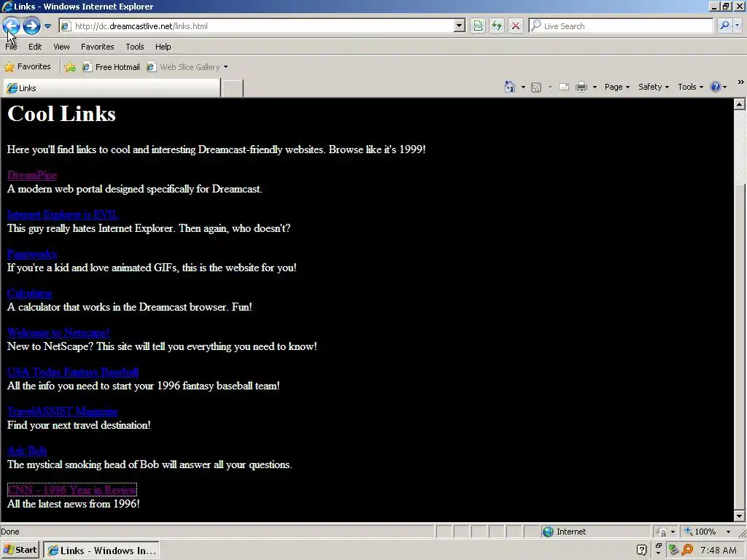This screenshot has width=747, height=560.
Task: Open the Help menu
Action: (x=163, y=47)
